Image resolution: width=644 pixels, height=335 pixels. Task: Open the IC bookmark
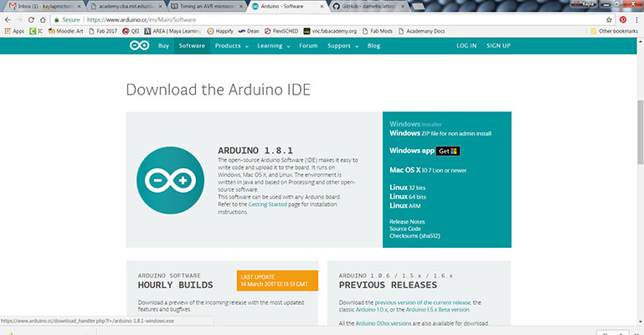(36, 31)
